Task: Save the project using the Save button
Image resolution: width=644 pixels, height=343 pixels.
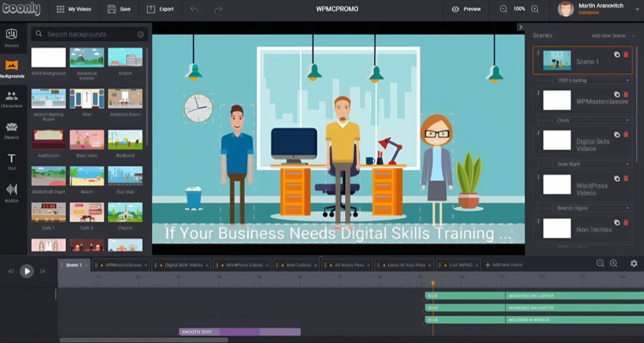Action: click(119, 9)
